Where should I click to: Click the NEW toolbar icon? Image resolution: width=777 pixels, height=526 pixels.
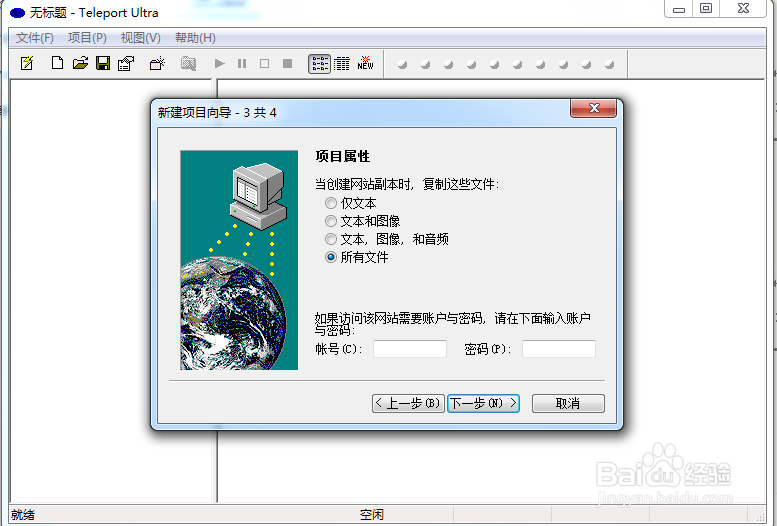pyautogui.click(x=365, y=63)
